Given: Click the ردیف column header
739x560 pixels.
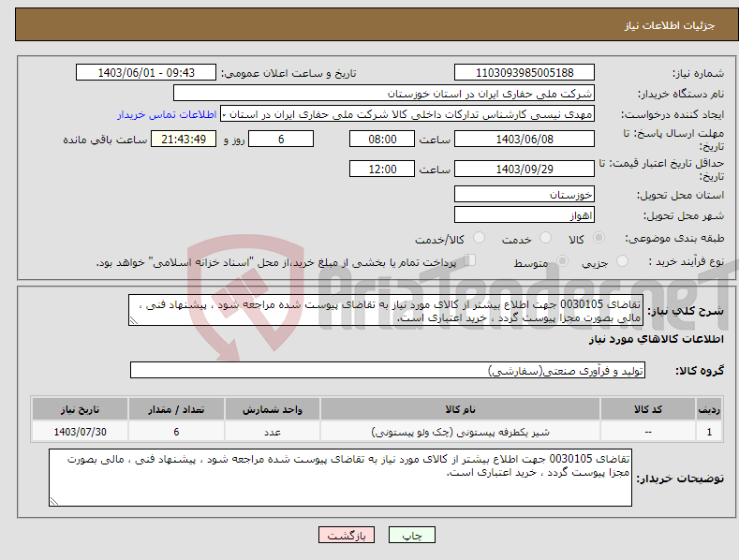Looking at the screenshot, I should (x=709, y=409).
